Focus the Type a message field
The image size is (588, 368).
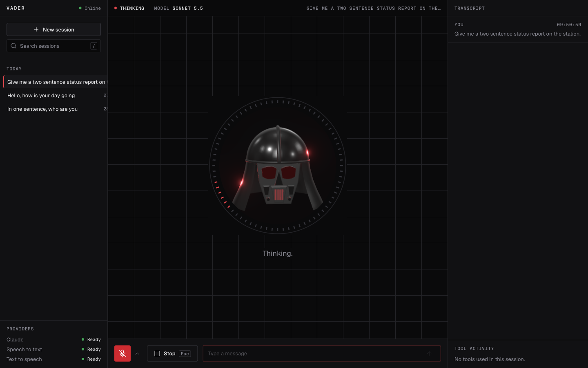(x=322, y=354)
